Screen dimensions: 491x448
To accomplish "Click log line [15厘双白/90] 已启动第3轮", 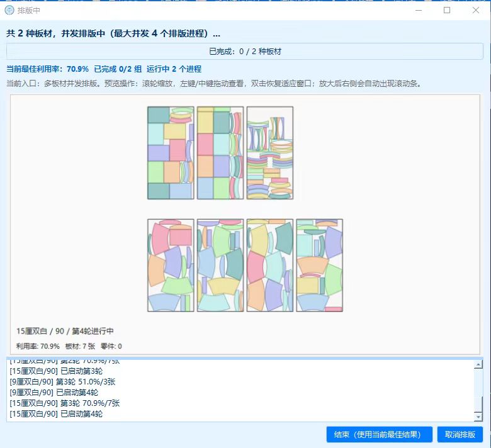I will pos(56,371).
